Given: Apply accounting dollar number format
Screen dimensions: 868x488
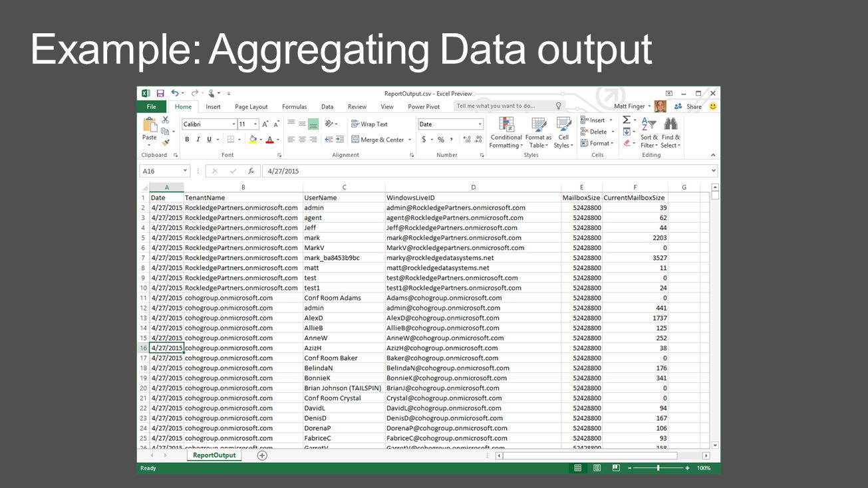Looking at the screenshot, I should (x=424, y=140).
